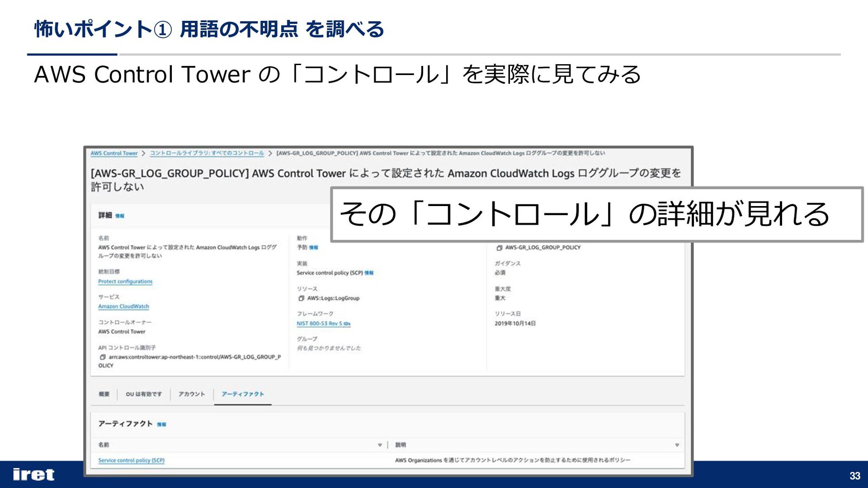Select the AWS Organizations description cell
The width and height of the screenshot is (868, 488).
point(513,460)
